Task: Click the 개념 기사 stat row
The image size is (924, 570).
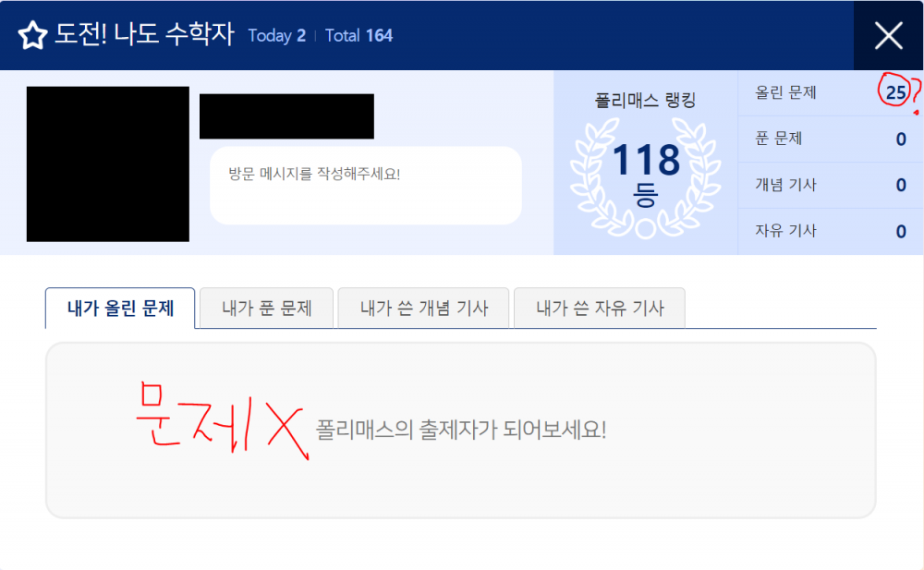Action: point(831,185)
